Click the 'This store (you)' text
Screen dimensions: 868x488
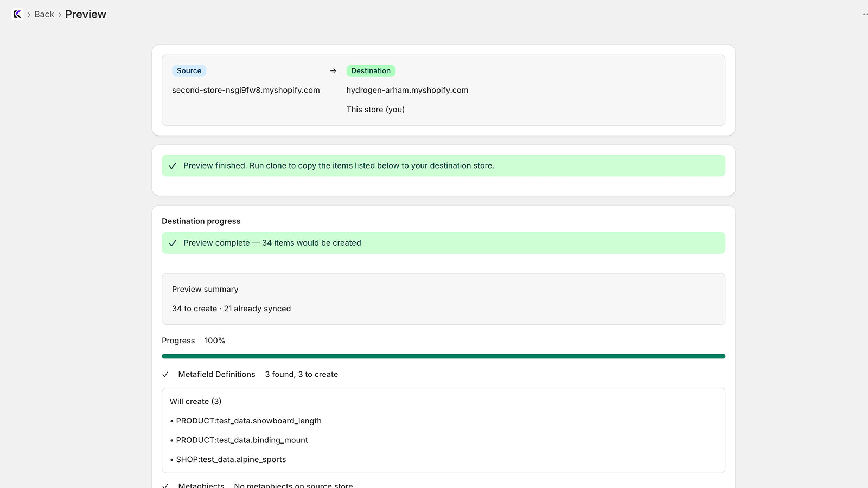click(375, 110)
